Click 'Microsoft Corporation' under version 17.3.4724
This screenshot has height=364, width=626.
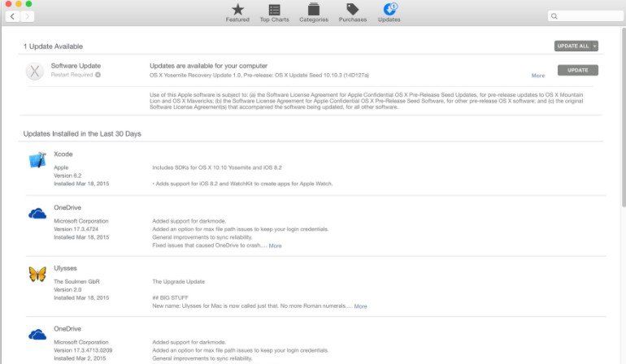coord(81,221)
